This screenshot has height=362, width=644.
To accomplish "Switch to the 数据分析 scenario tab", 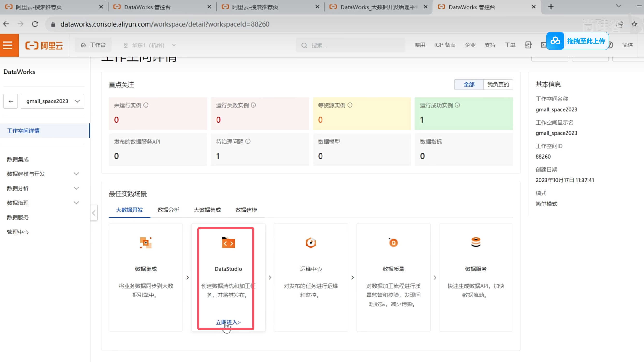I will click(x=168, y=210).
